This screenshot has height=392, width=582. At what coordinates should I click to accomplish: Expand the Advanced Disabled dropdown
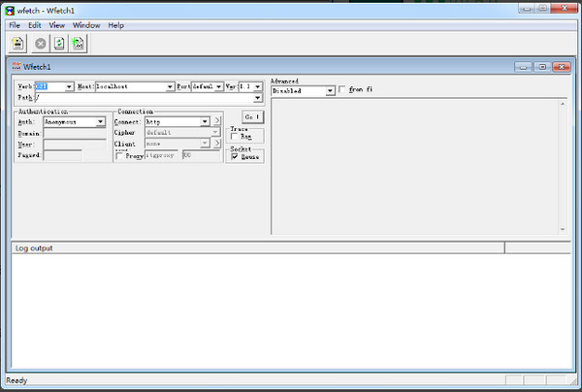(330, 91)
